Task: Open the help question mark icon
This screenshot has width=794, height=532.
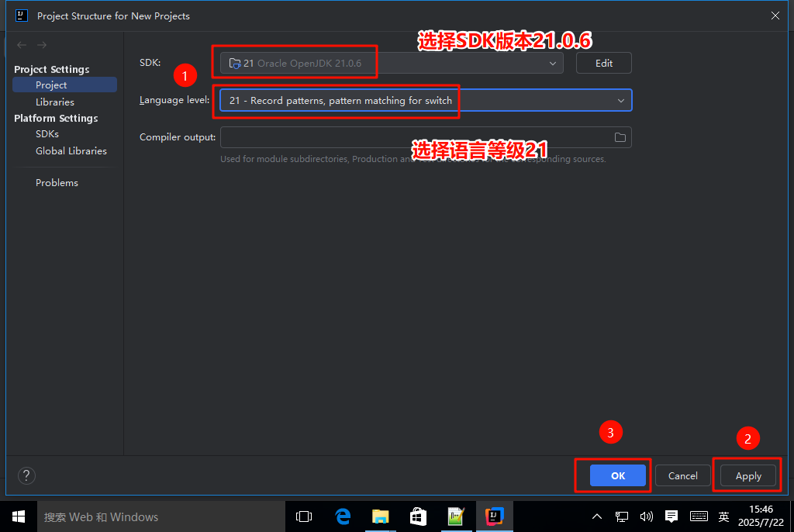Action: [x=26, y=475]
